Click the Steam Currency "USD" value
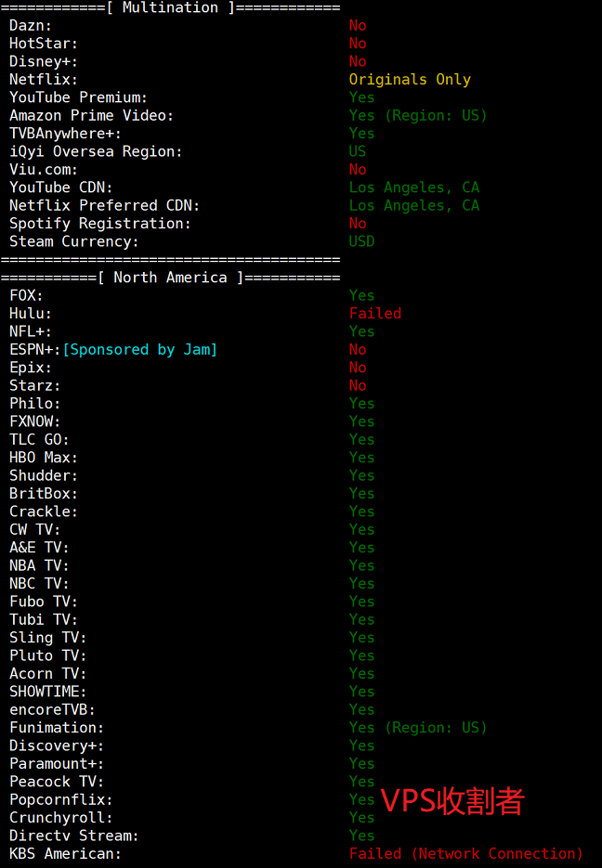The image size is (602, 868). 361,241
